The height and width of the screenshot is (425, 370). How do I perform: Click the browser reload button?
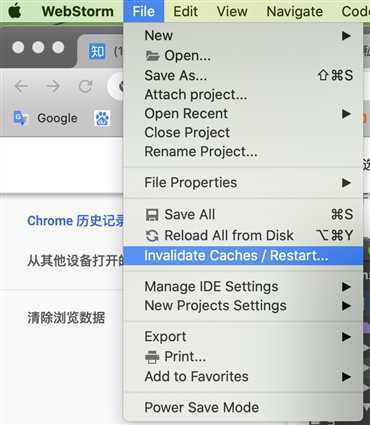click(x=85, y=86)
